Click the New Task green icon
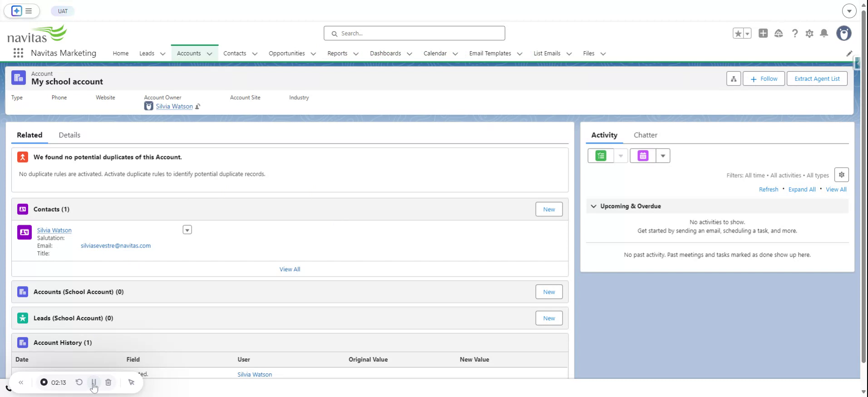This screenshot has height=397, width=868. pyautogui.click(x=601, y=156)
